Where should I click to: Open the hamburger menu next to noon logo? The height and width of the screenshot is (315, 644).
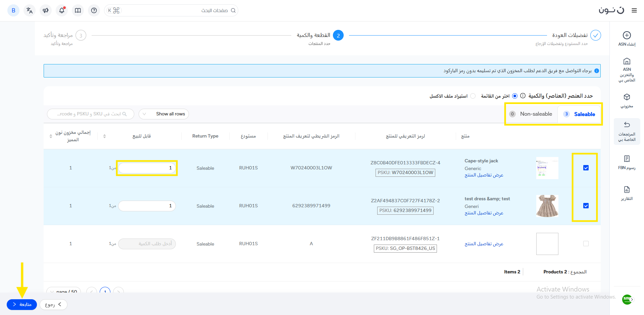point(634,10)
